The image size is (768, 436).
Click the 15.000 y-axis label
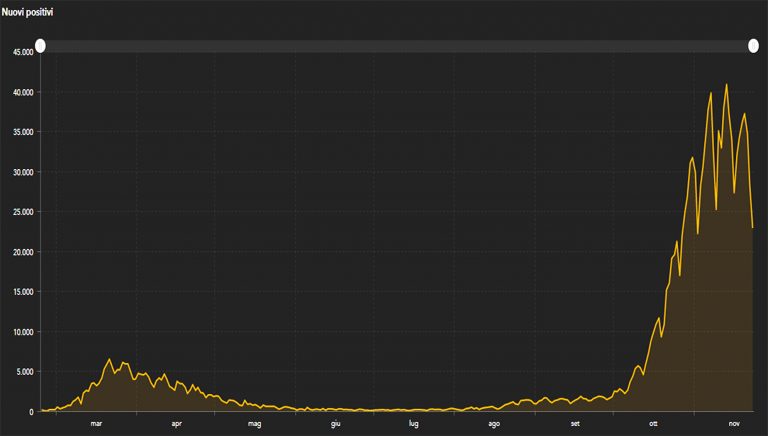(x=23, y=291)
